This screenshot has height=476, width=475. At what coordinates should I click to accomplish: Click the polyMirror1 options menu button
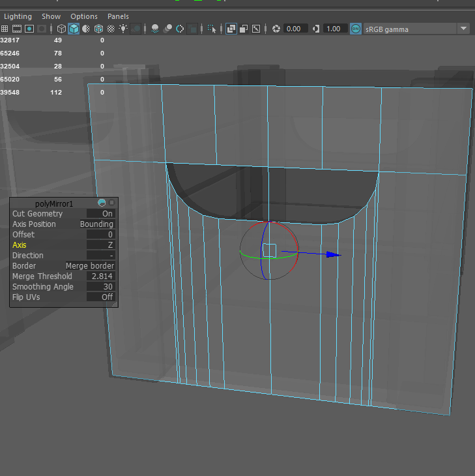click(x=112, y=203)
